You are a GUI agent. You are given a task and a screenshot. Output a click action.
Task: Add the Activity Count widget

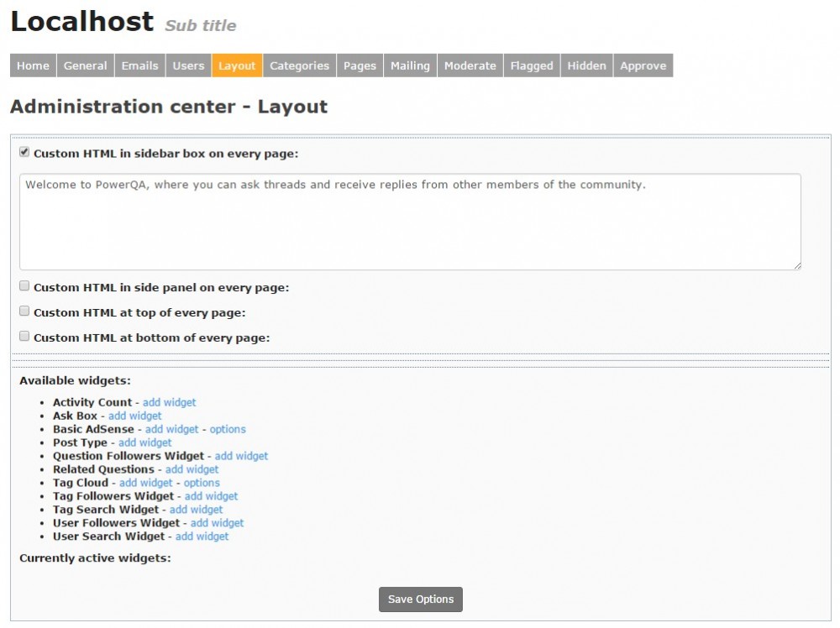169,402
